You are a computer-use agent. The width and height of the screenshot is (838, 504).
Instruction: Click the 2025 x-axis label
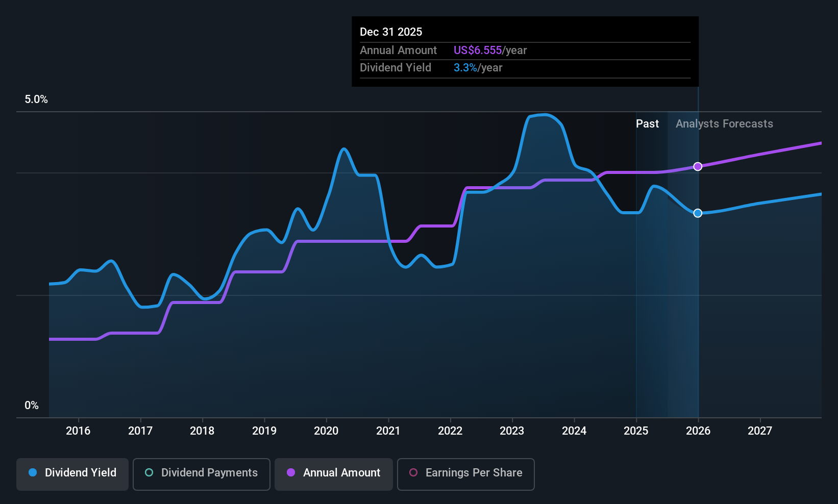coord(636,431)
